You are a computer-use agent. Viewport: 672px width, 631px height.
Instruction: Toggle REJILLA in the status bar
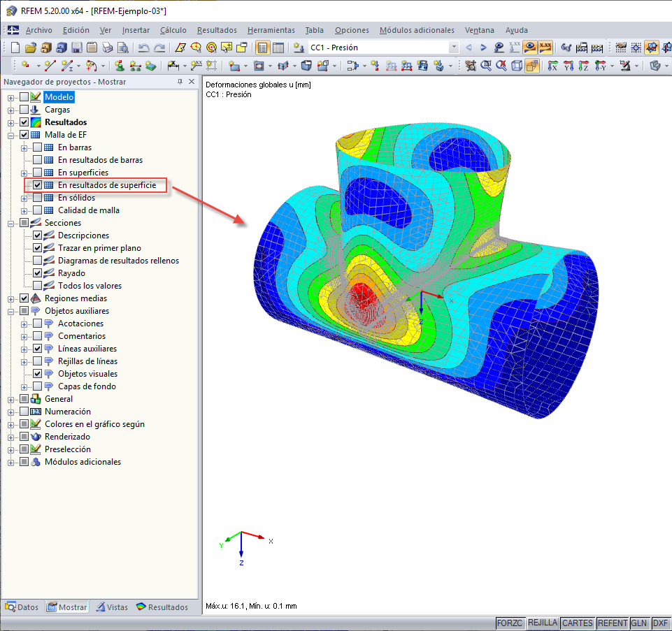[543, 623]
